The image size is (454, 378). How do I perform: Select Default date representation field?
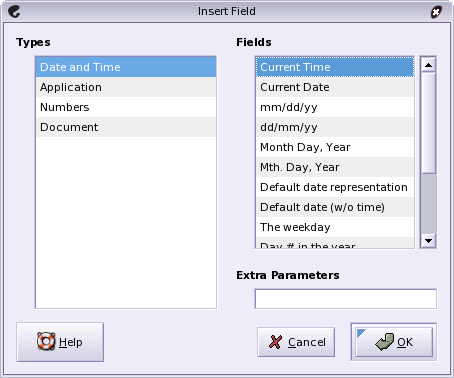pyautogui.click(x=335, y=187)
